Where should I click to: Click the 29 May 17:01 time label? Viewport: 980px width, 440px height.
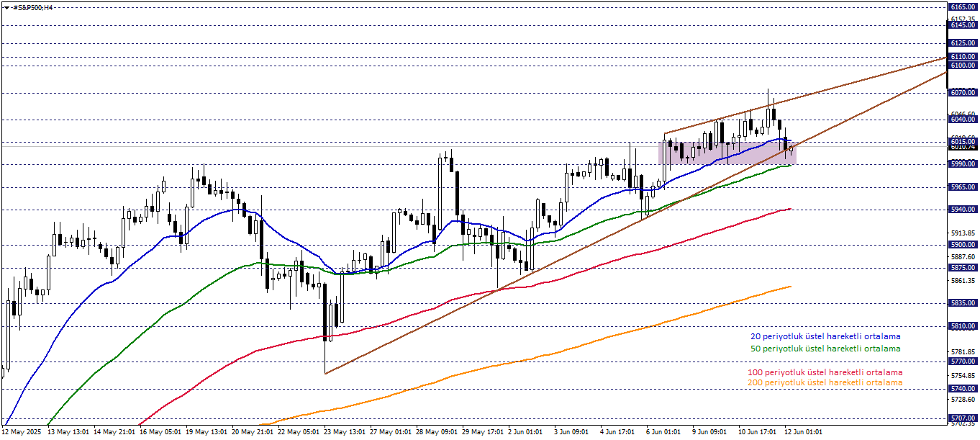click(x=483, y=432)
